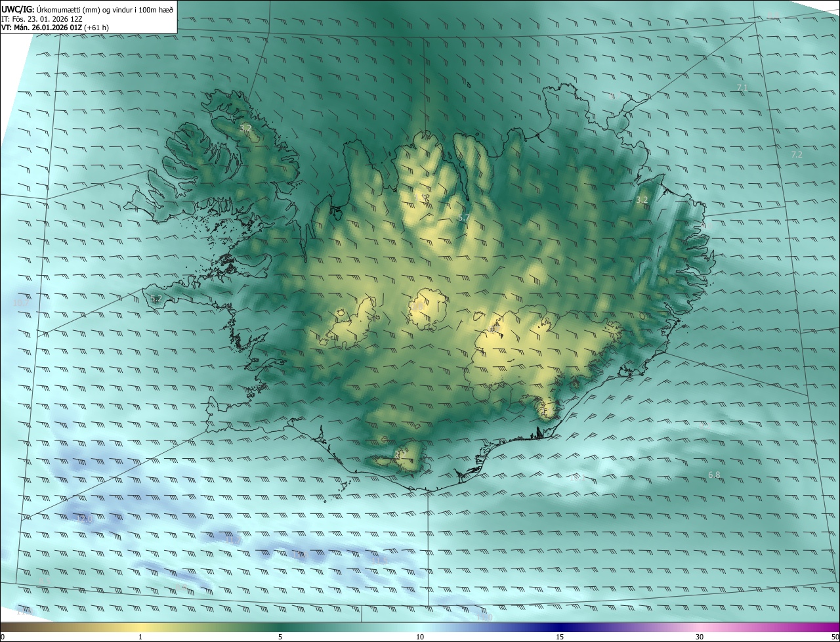This screenshot has height=642, width=840.
Task: Click the '5' label on the color scale
Action: [280, 637]
